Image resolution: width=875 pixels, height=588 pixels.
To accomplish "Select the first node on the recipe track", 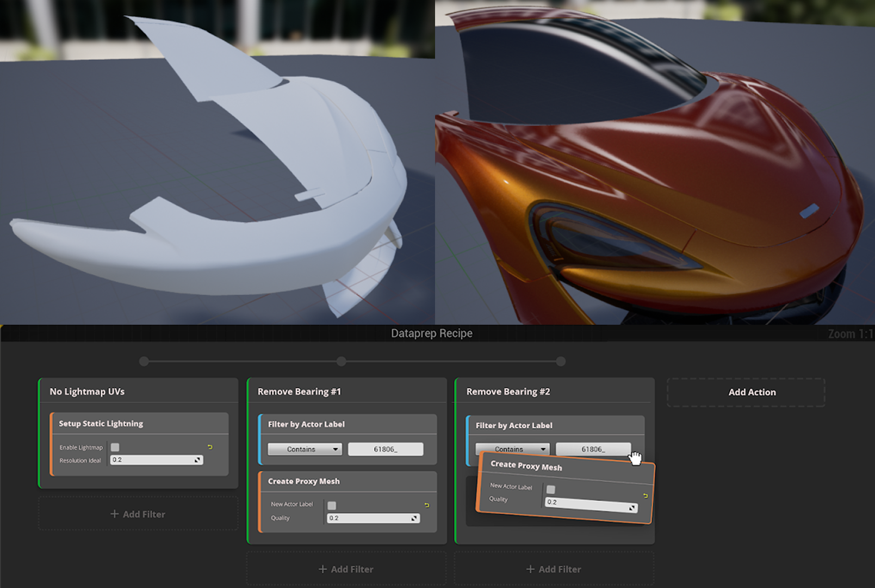I will (144, 361).
